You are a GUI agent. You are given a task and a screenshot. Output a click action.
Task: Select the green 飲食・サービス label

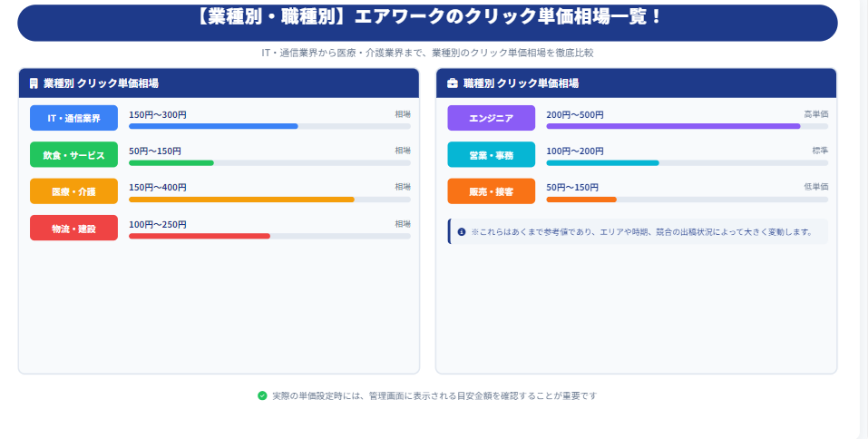point(73,155)
